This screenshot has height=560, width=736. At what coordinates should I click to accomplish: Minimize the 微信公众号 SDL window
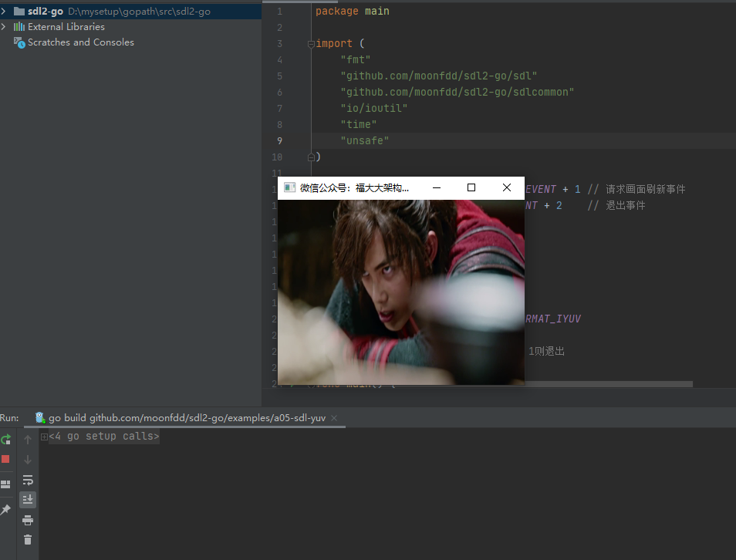pos(437,187)
